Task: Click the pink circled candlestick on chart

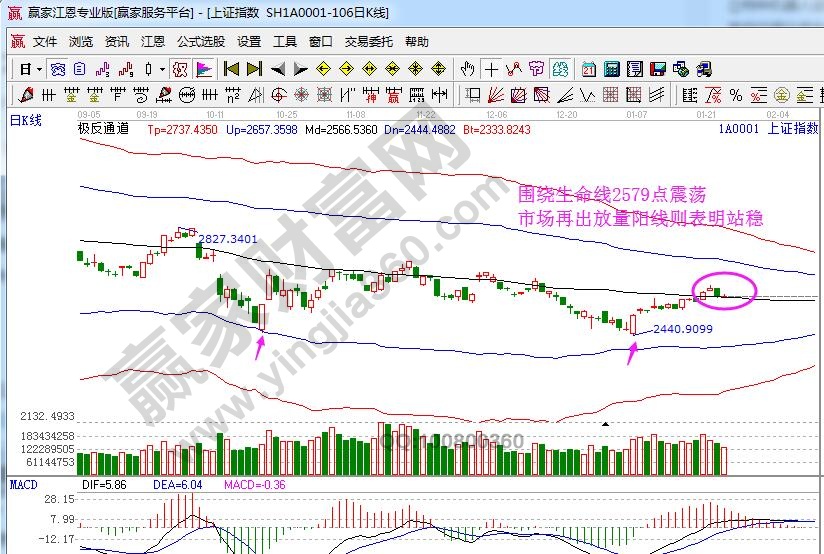Action: point(713,290)
